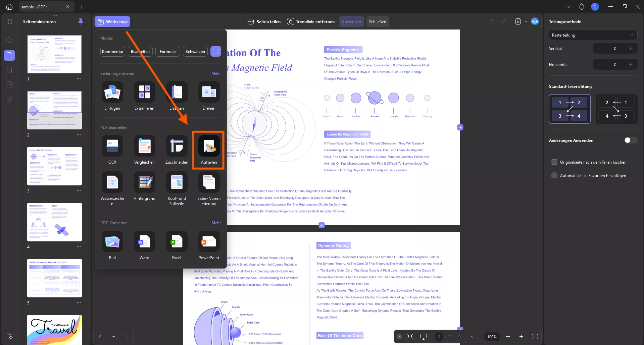Open the Extrahieren page tool
The height and width of the screenshot is (345, 644).
144,96
